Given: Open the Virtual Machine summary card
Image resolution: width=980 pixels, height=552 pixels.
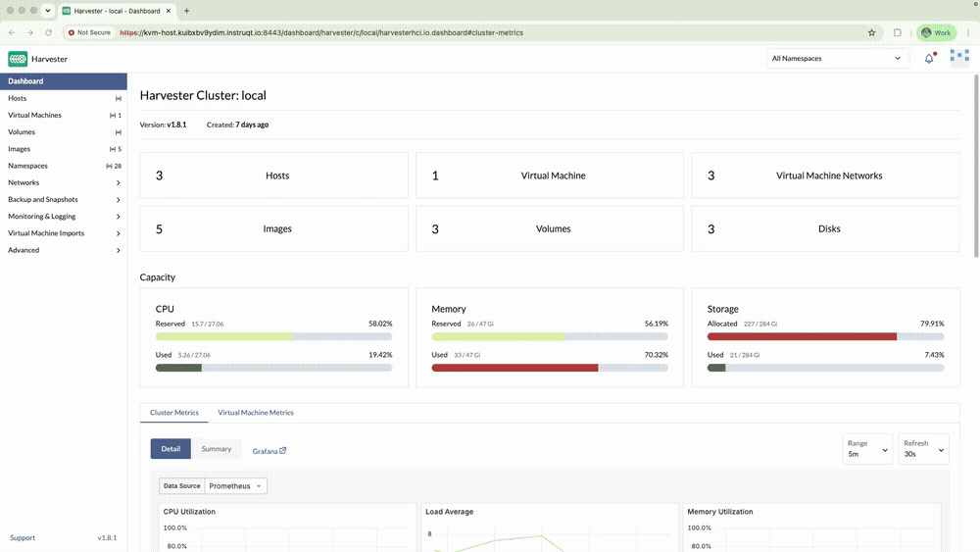Looking at the screenshot, I should tap(550, 176).
